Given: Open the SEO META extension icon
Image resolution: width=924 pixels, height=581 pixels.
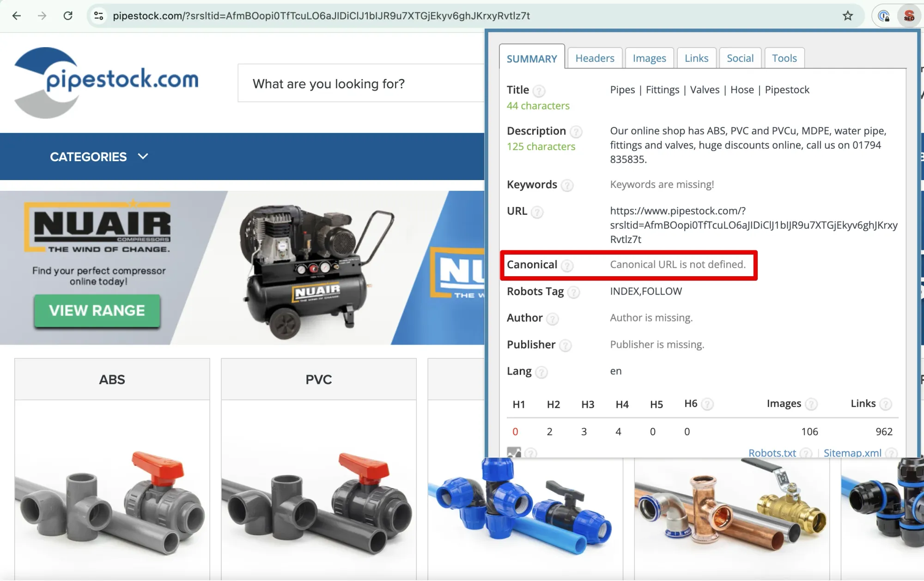Looking at the screenshot, I should click(909, 16).
